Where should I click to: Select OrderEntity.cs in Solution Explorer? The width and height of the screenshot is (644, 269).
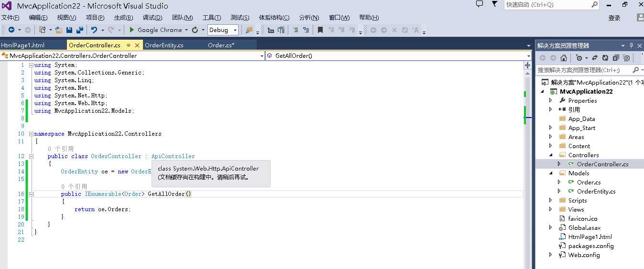click(x=596, y=192)
